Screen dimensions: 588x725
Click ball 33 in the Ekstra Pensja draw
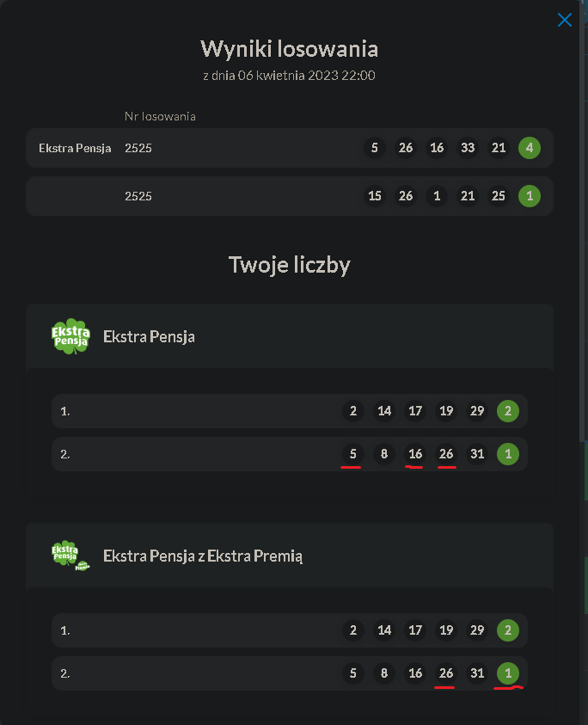468,148
